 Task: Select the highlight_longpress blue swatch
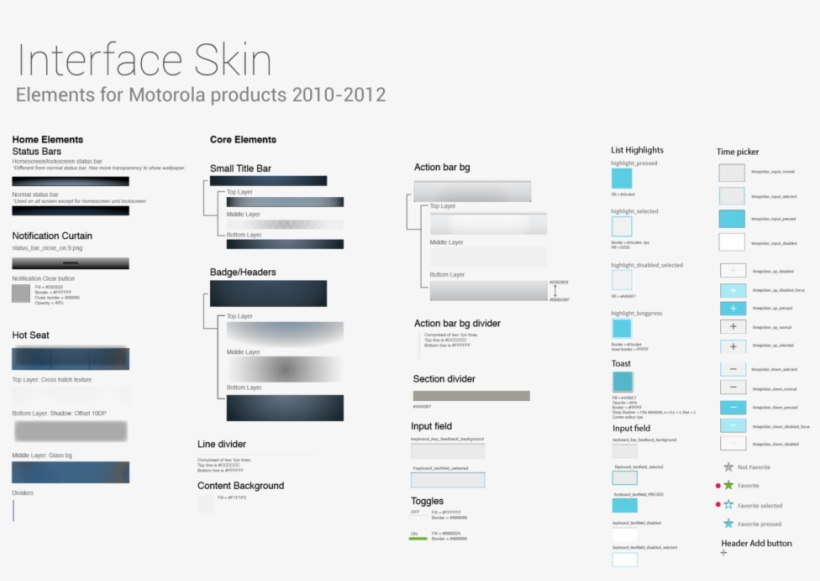622,329
